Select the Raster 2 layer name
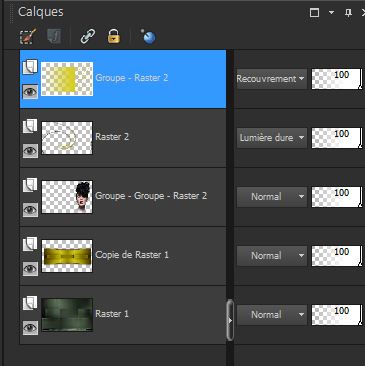 (112, 137)
